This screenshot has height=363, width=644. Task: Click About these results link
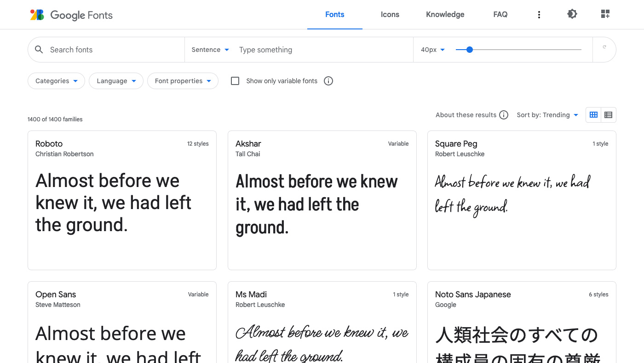(466, 115)
